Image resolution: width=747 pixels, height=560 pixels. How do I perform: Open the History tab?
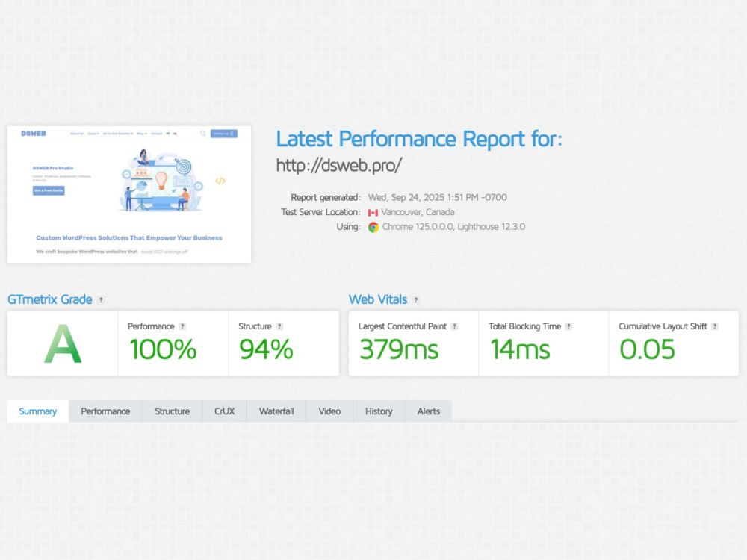(x=379, y=411)
